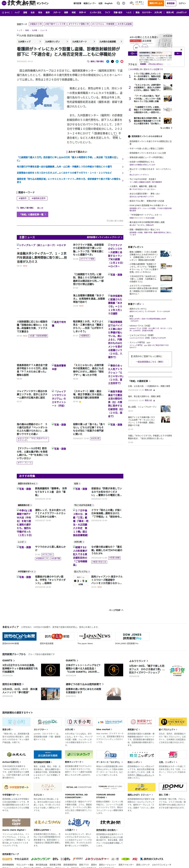Expand もっと見る under access ranking
The width and height of the screenshot is (189, 868).
point(166,128)
